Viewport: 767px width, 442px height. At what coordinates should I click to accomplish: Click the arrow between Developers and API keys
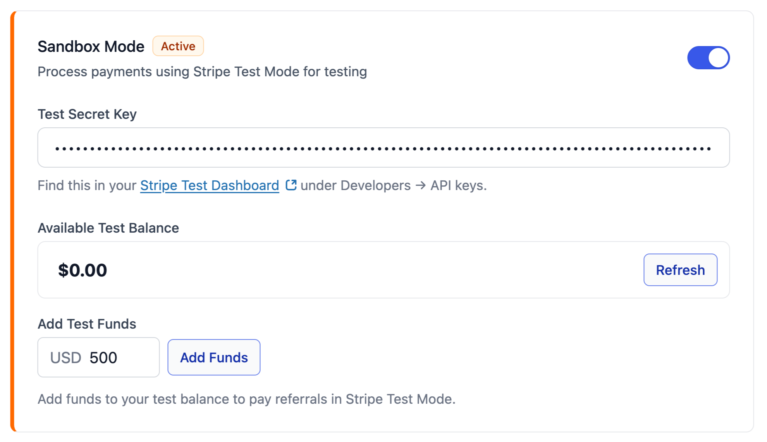tap(421, 186)
